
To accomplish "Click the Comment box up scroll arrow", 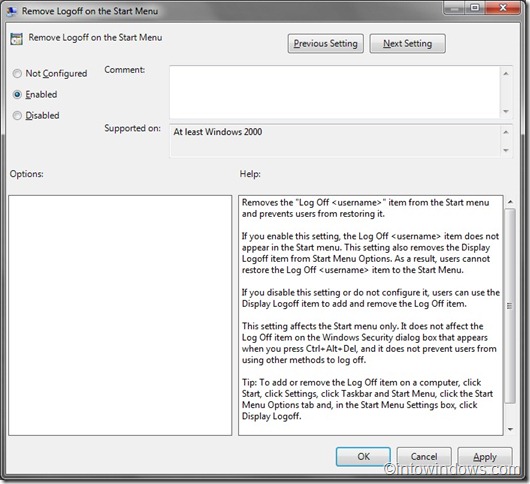I will click(506, 73).
